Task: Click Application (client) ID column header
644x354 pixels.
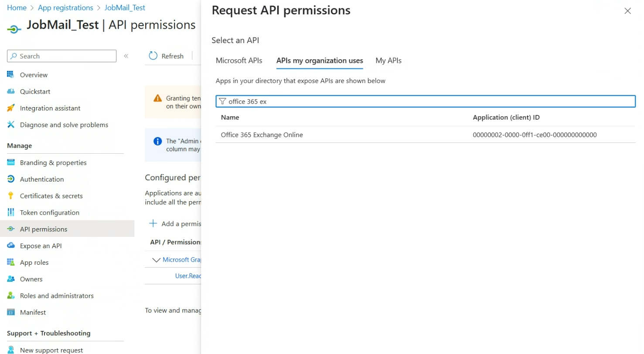Action: pyautogui.click(x=506, y=118)
